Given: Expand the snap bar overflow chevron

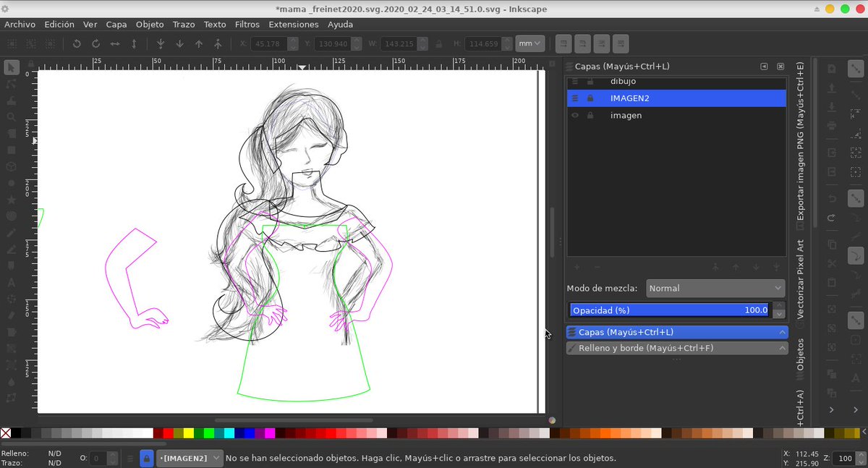Looking at the screenshot, I should (856, 410).
